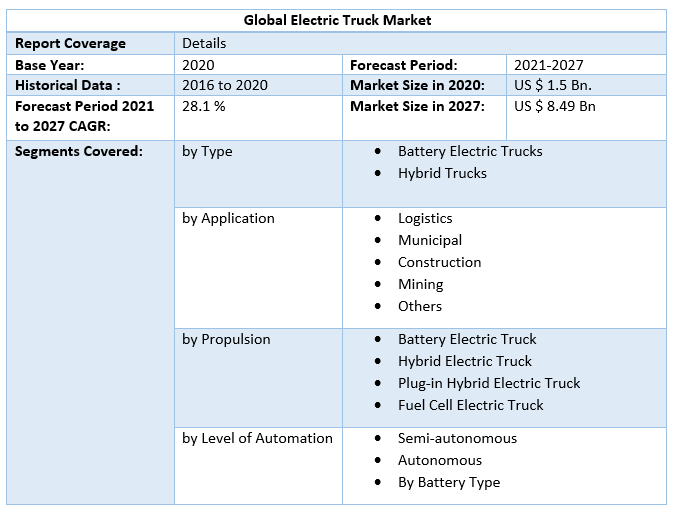Select 'Plug-in Hybrid Electric Truck' list item
This screenshot has height=514, width=675.
(x=489, y=383)
